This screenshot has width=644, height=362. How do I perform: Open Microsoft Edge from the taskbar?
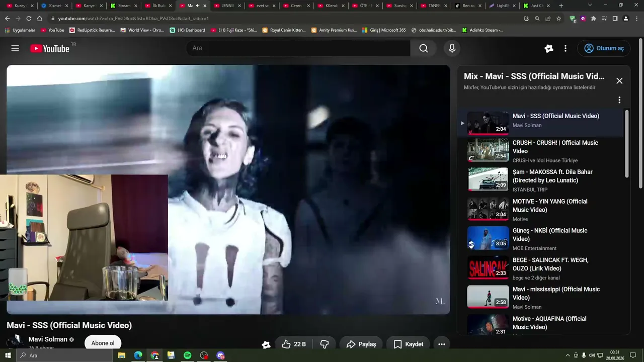click(x=138, y=355)
